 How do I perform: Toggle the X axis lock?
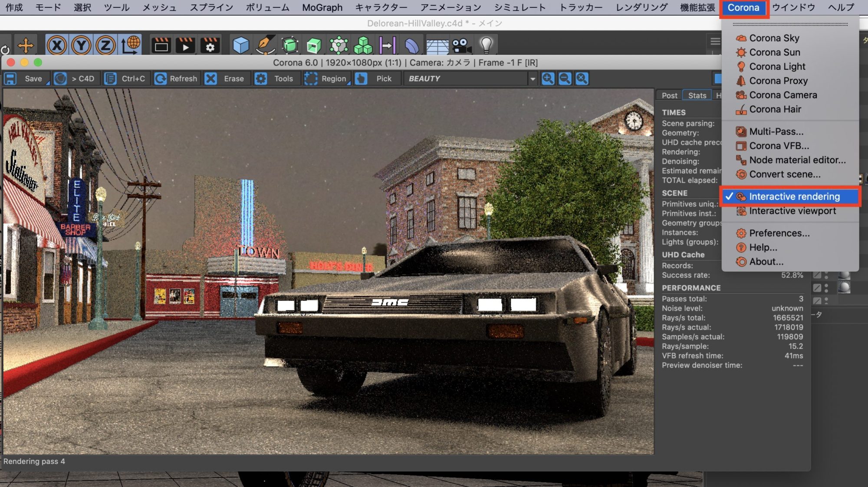pyautogui.click(x=57, y=45)
